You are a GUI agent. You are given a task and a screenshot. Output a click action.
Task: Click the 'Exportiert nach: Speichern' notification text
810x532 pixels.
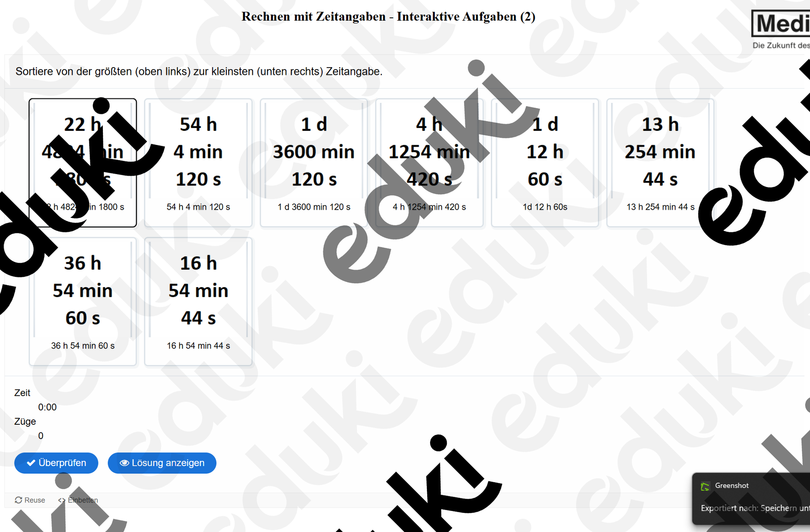coord(755,508)
